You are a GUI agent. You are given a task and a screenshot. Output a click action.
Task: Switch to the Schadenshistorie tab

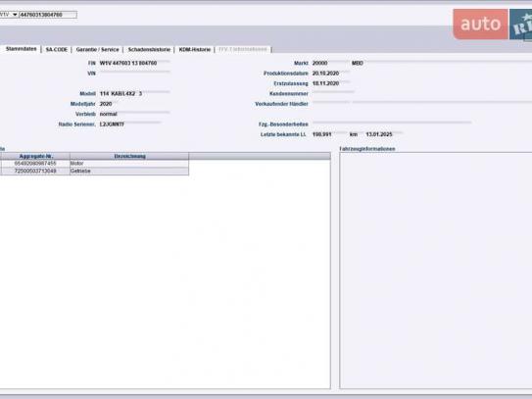click(x=149, y=50)
